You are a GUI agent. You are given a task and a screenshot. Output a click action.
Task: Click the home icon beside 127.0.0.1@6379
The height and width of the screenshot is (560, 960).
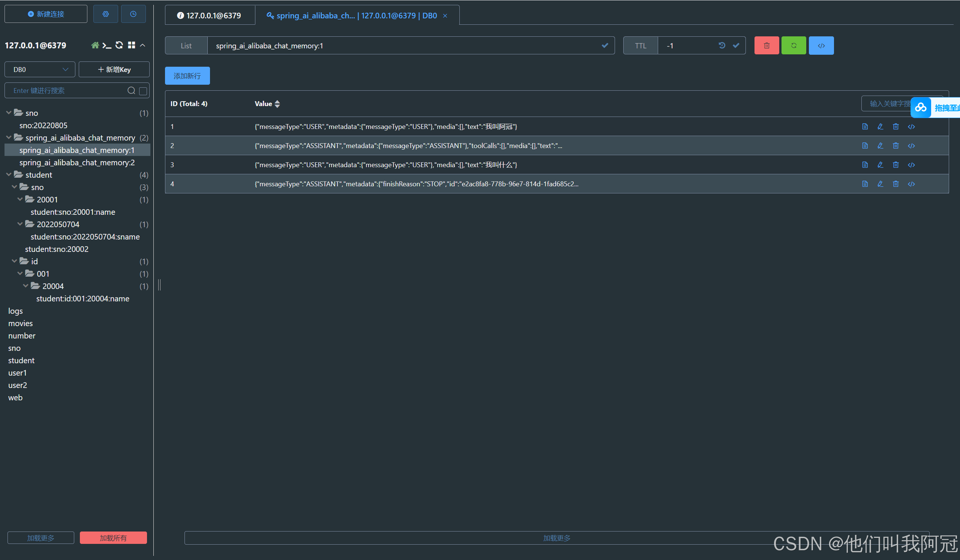point(95,45)
